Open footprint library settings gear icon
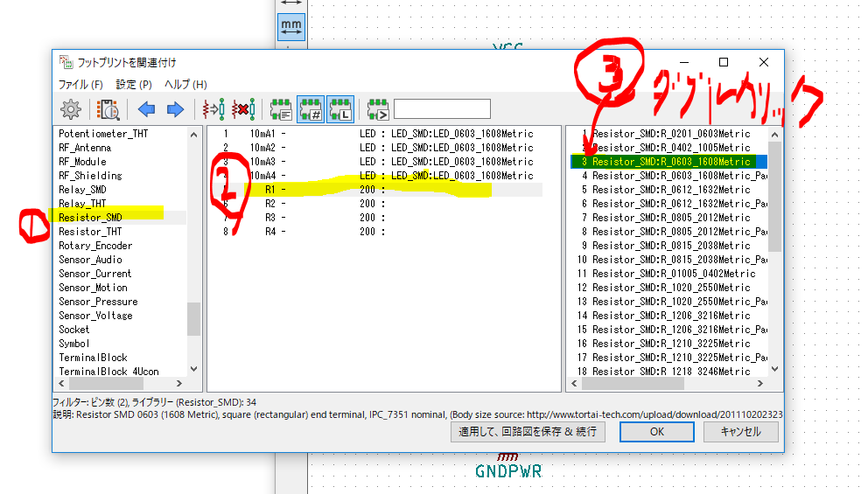 coord(71,109)
